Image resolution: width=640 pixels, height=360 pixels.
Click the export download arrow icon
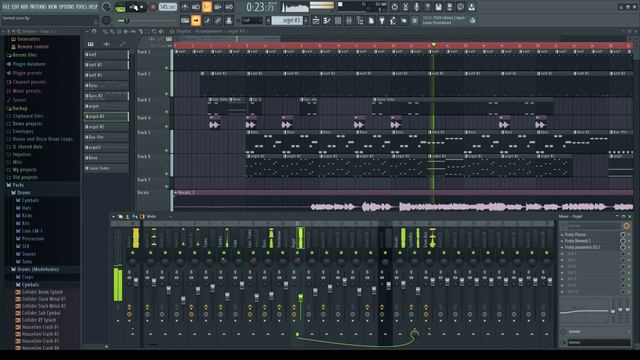pos(471,7)
